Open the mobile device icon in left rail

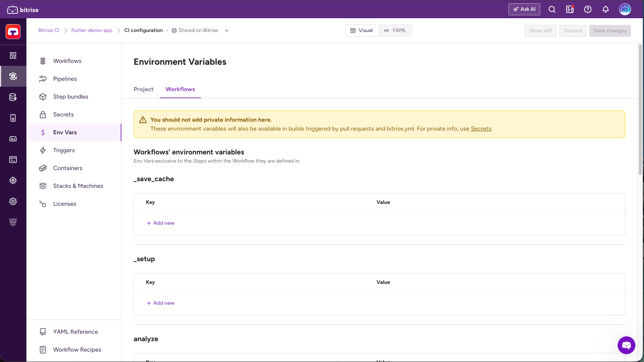[13, 118]
